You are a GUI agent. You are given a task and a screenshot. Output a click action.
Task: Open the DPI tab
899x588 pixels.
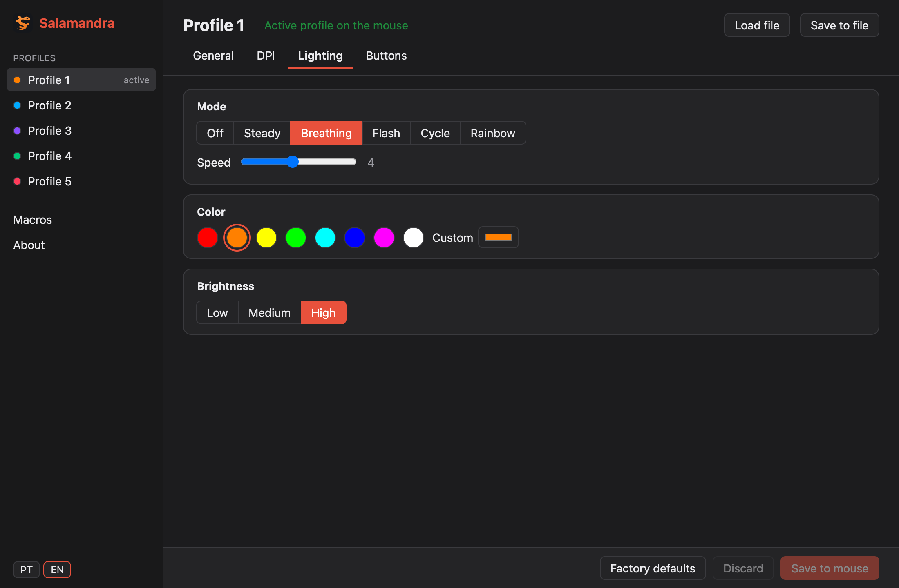tap(266, 56)
